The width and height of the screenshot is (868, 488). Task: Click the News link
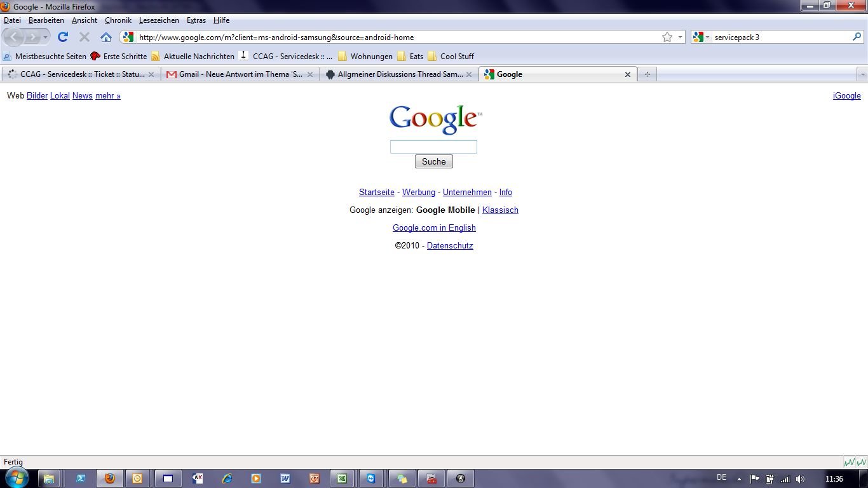point(82,96)
